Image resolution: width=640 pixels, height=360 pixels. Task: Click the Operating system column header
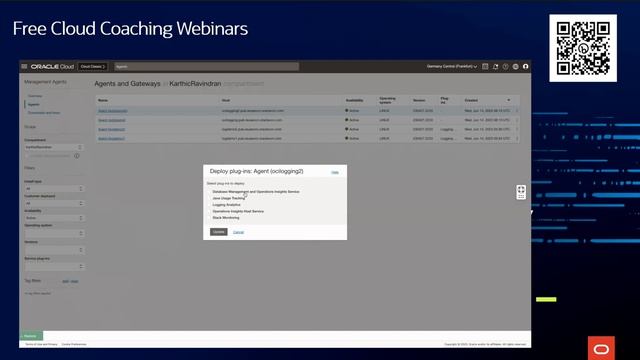pos(388,100)
